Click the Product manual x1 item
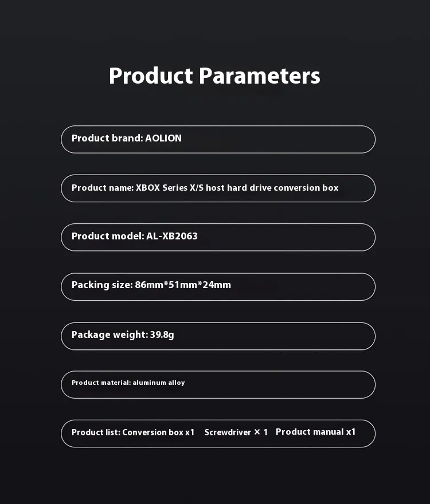This screenshot has height=504, width=430. click(316, 432)
